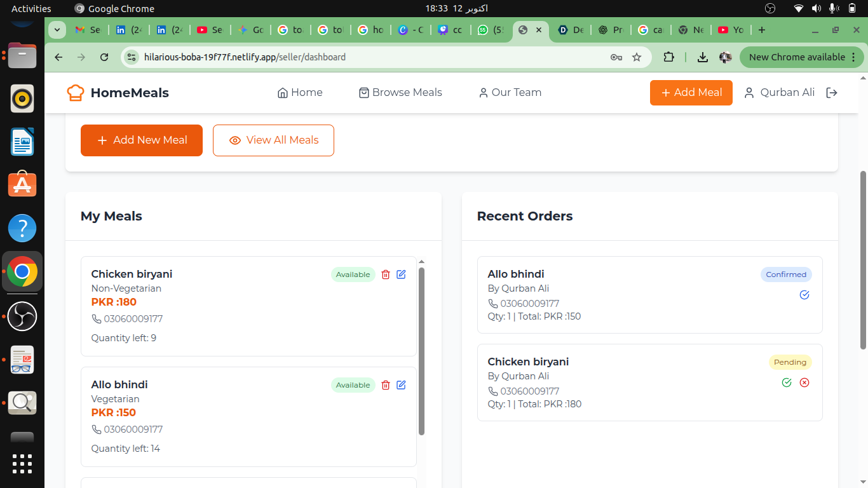Switch to the WhatsApp tab
Image resolution: width=868 pixels, height=488 pixels.
[491, 30]
